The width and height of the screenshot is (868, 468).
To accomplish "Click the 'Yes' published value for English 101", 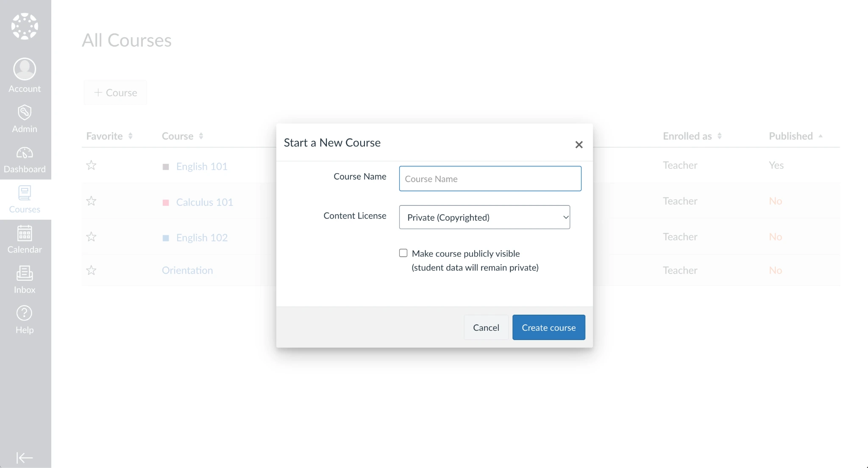I will [x=776, y=165].
